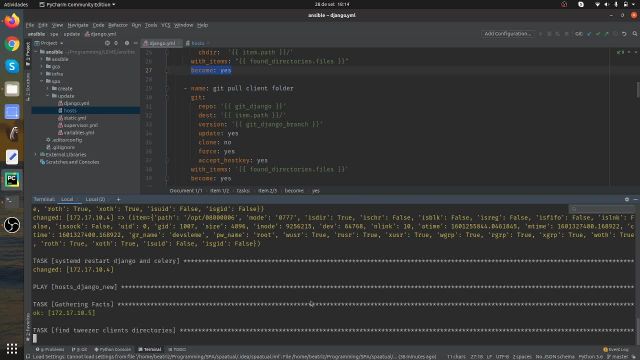Open the File menu
Screen dimensions: 640x360
point(30,25)
